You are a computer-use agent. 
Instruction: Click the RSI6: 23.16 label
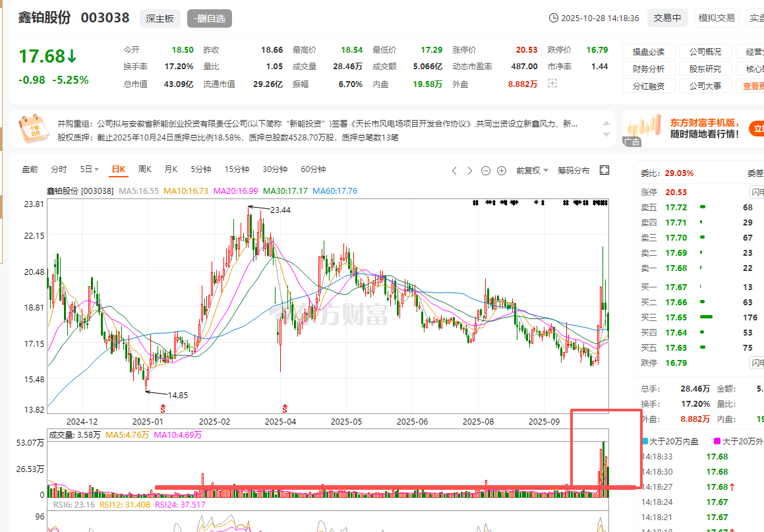pos(74,505)
